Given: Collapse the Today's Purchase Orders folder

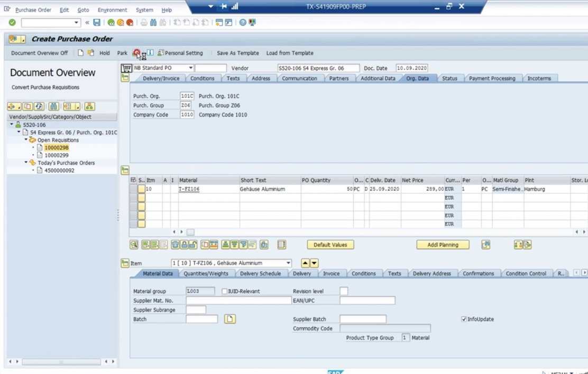Looking at the screenshot, I should click(x=26, y=163).
